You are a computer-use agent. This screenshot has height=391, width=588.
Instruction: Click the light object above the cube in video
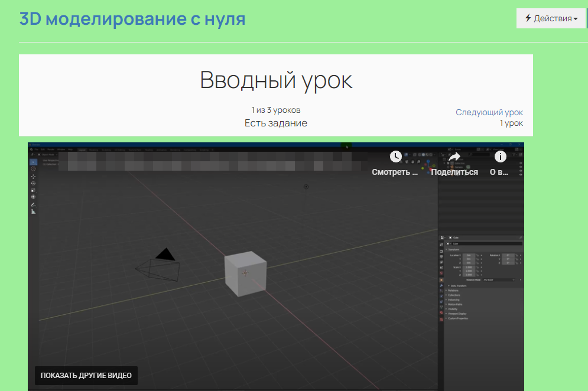(x=306, y=187)
